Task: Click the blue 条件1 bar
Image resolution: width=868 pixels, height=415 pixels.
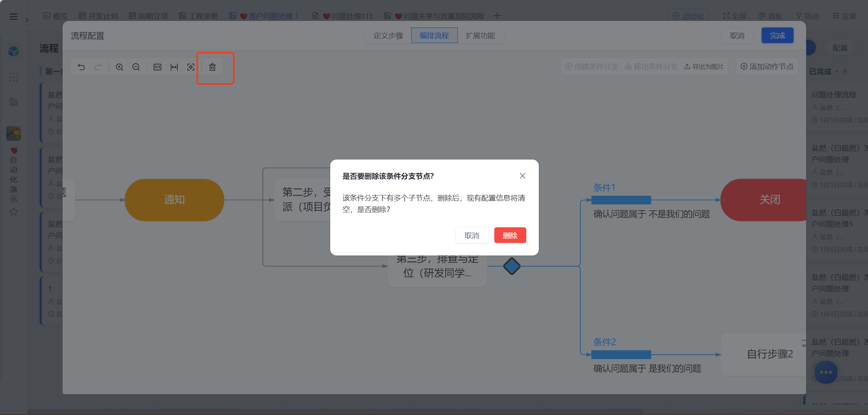Action: (x=621, y=200)
